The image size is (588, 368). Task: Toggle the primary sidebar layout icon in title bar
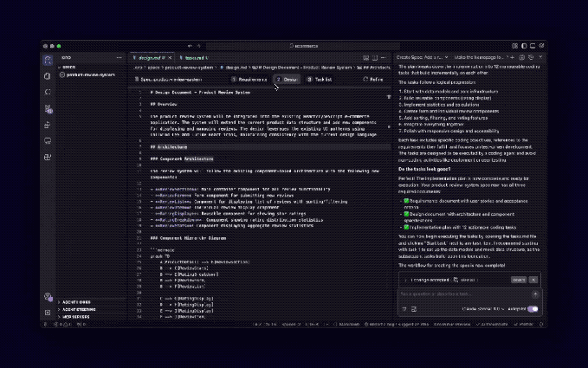(524, 46)
